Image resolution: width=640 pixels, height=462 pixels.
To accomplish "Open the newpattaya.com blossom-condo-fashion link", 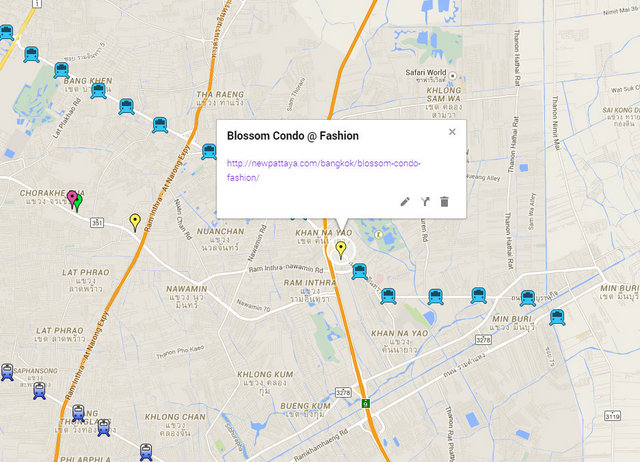I will click(323, 170).
